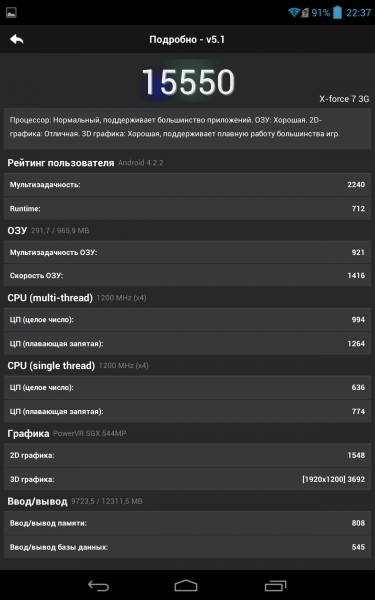
Task: Select the total score 15550
Action: 188,82
